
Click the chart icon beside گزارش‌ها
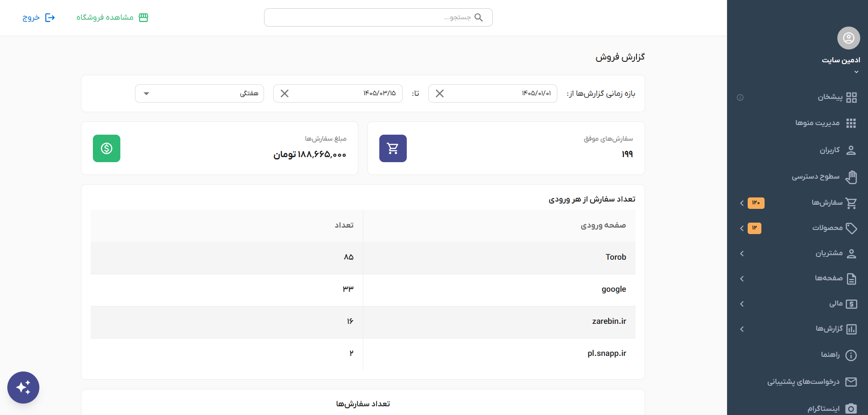[851, 329]
